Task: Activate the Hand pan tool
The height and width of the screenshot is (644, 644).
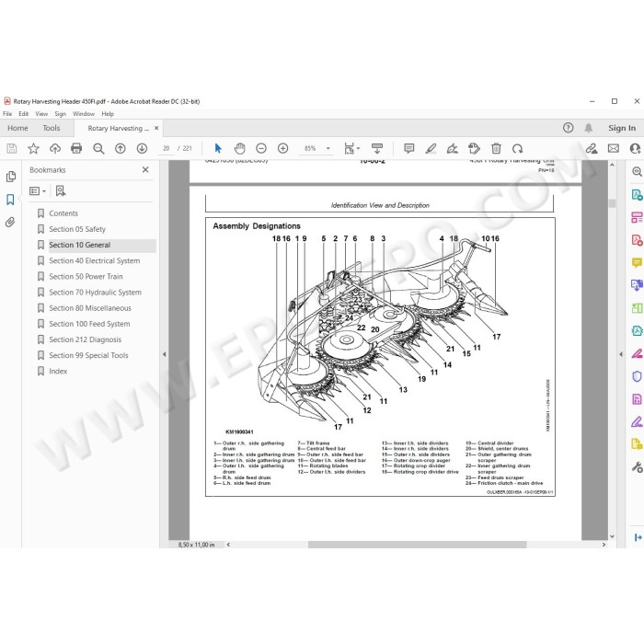Action: point(239,148)
